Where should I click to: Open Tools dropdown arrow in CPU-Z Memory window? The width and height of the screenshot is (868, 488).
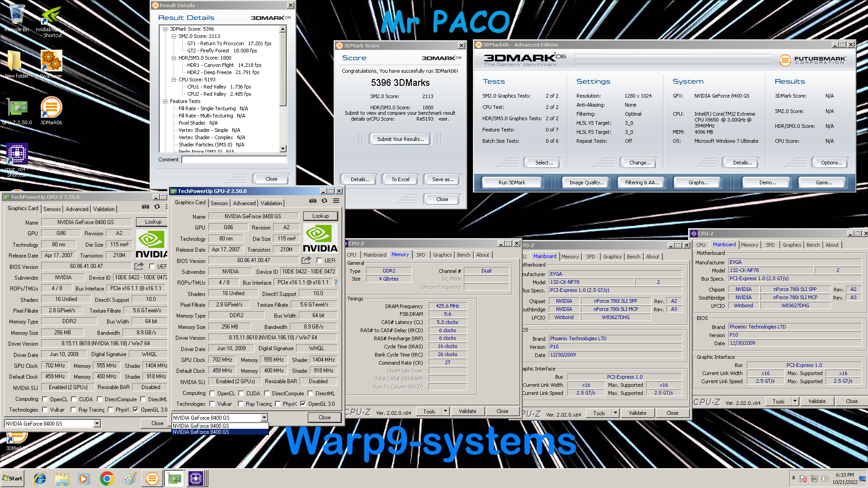coord(445,411)
